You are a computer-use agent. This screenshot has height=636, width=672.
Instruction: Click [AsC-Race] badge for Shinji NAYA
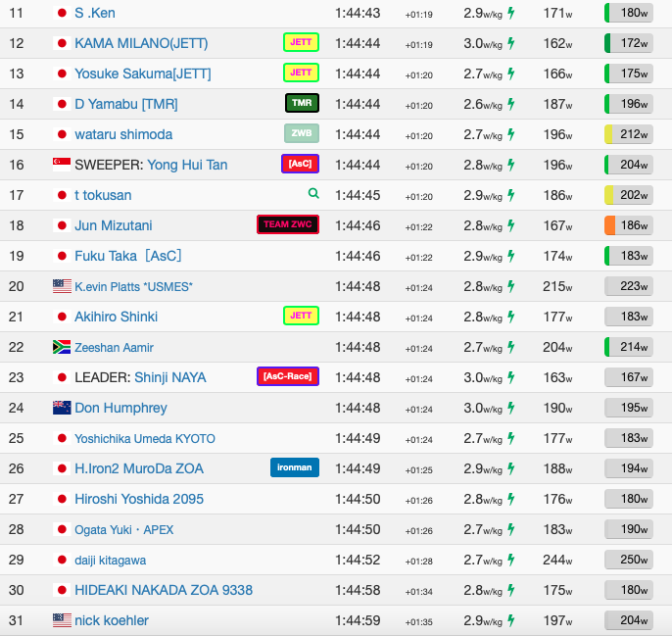pos(288,376)
